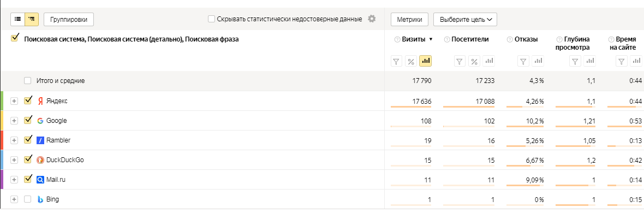
Task: Uncheck the DuckDuckGo row checkbox
Action: click(28, 159)
